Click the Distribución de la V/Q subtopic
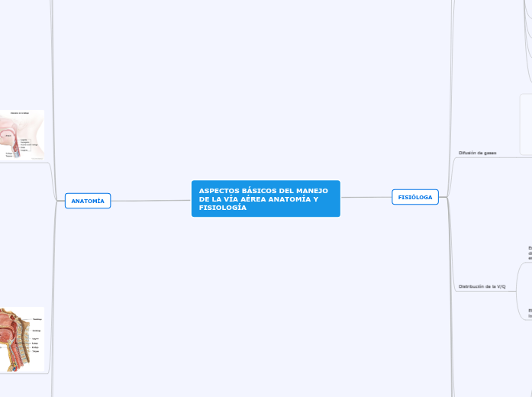This screenshot has width=532, height=397. point(481,286)
